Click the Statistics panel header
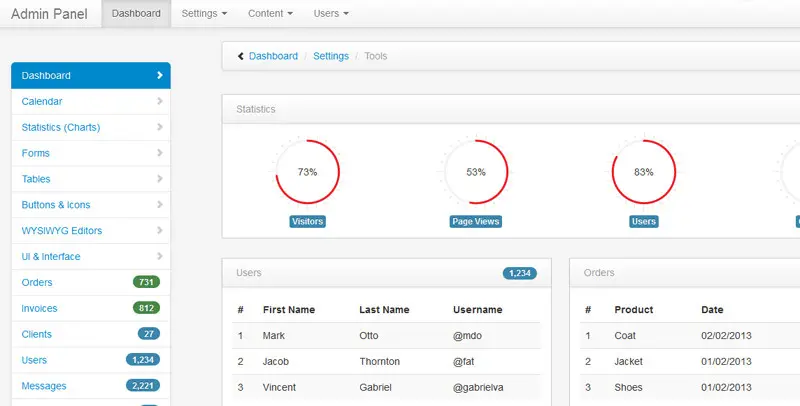This screenshot has width=800, height=406. 511,109
